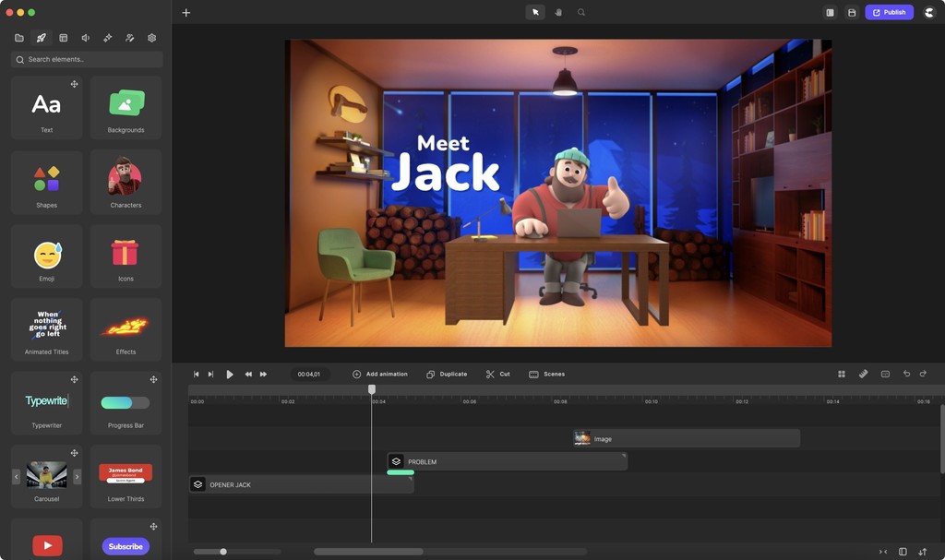Click Add animation in the timeline toolbar
Screen dimensions: 945x560
[380, 374]
